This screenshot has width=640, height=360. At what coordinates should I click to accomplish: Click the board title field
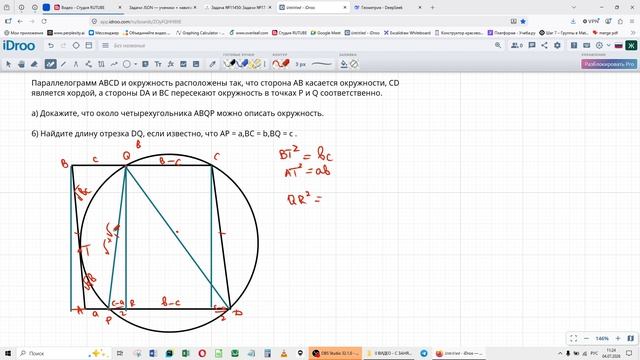point(129,46)
